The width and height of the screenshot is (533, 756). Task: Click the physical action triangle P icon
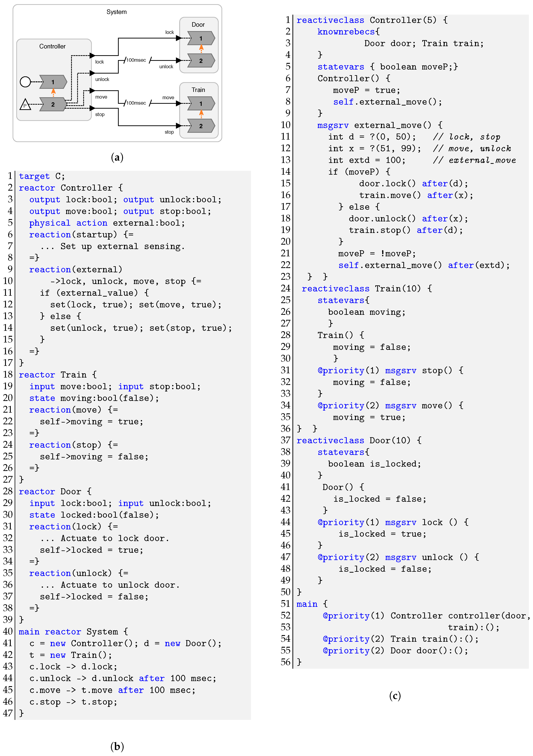tap(25, 105)
